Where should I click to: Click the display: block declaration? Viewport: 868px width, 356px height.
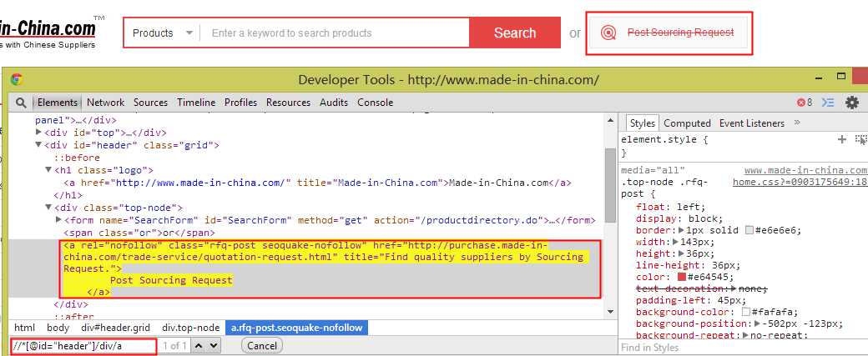tap(679, 218)
